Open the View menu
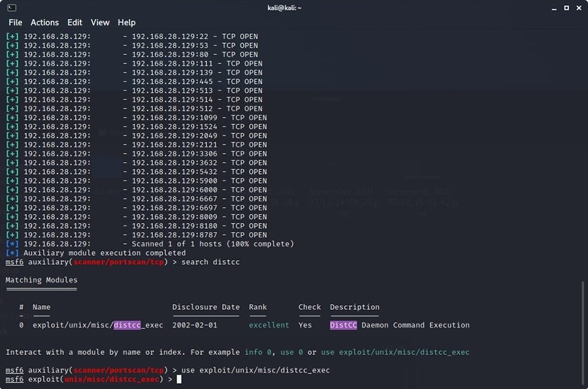588x389 pixels. [100, 22]
